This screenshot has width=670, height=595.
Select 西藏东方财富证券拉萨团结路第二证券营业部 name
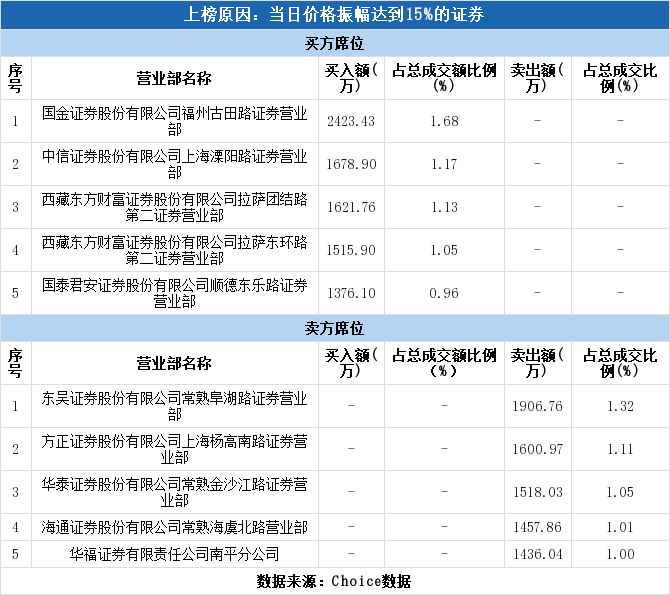[x=174, y=207]
